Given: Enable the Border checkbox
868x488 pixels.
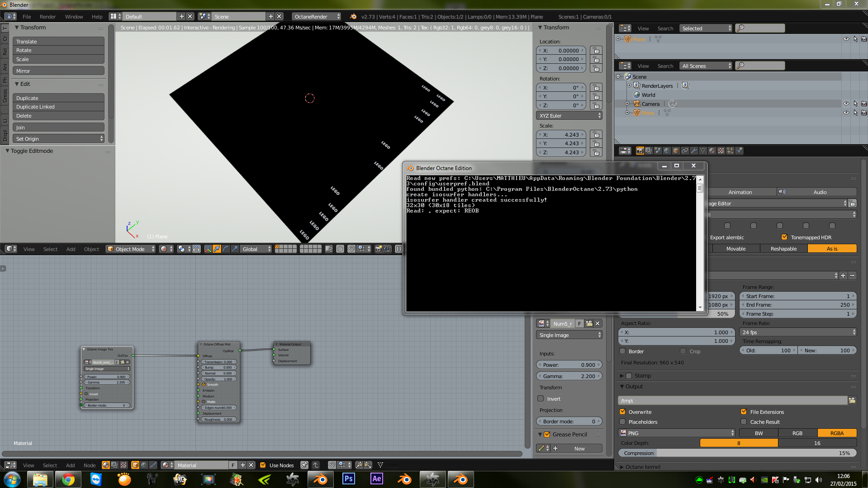Looking at the screenshot, I should pyautogui.click(x=622, y=351).
